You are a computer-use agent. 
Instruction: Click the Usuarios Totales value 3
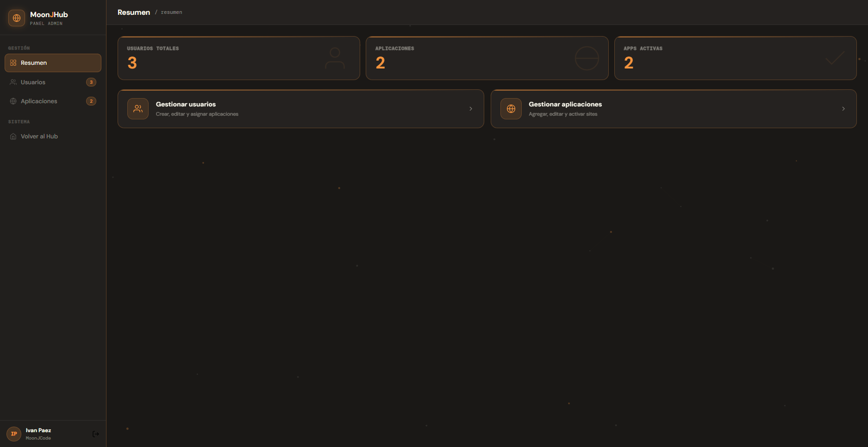(132, 63)
